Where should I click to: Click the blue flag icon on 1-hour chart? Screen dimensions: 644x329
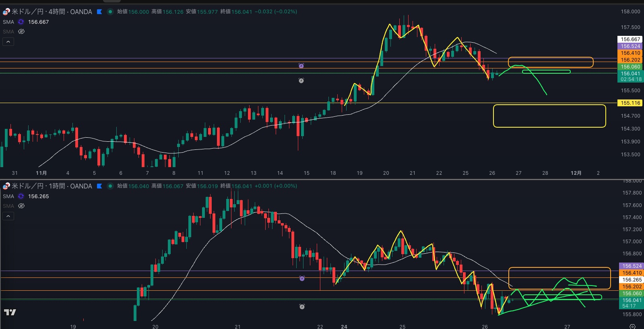[x=99, y=186]
